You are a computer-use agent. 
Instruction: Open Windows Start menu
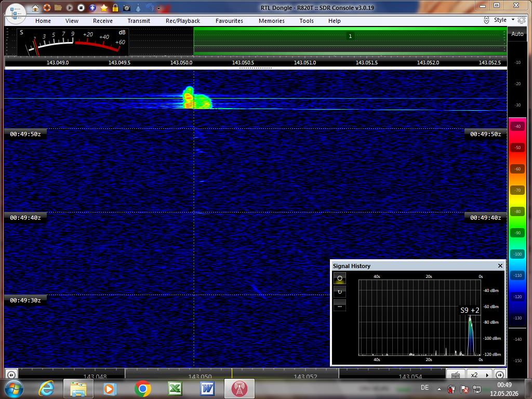(x=13, y=389)
